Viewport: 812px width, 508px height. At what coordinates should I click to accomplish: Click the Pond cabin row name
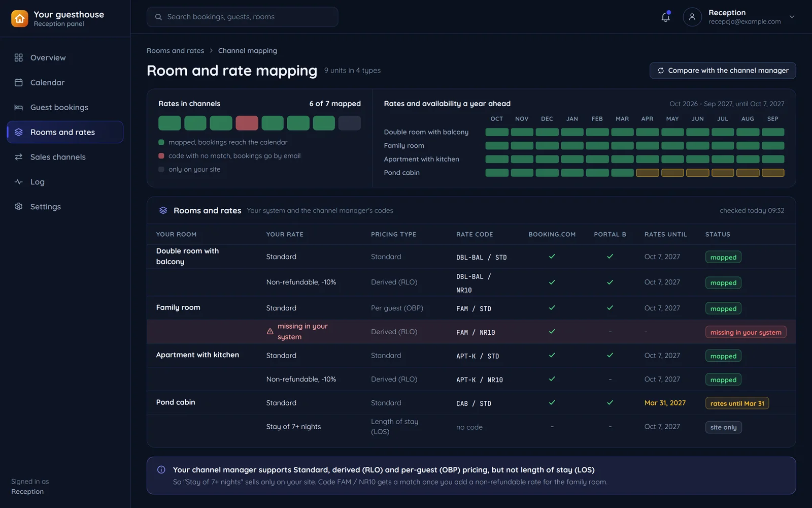(176, 402)
